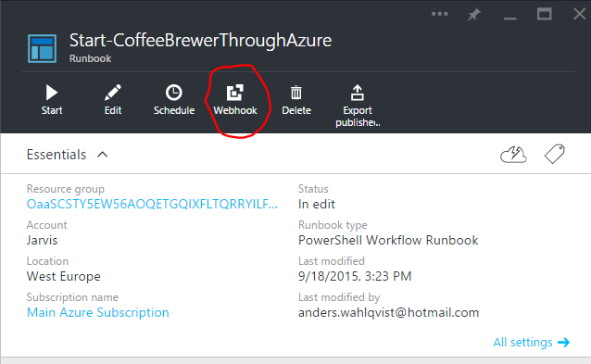
Task: Click the runbook blade icon beside the title
Action: click(43, 48)
